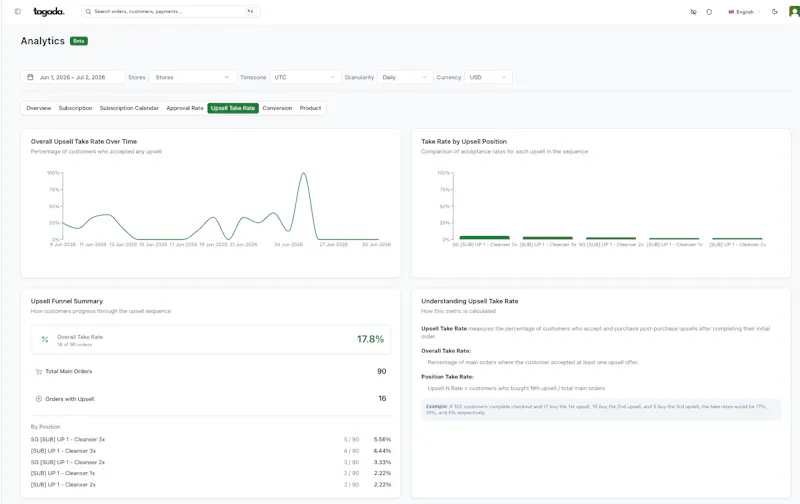This screenshot has width=800, height=504.
Task: Expand the Stores dropdown
Action: 193,77
